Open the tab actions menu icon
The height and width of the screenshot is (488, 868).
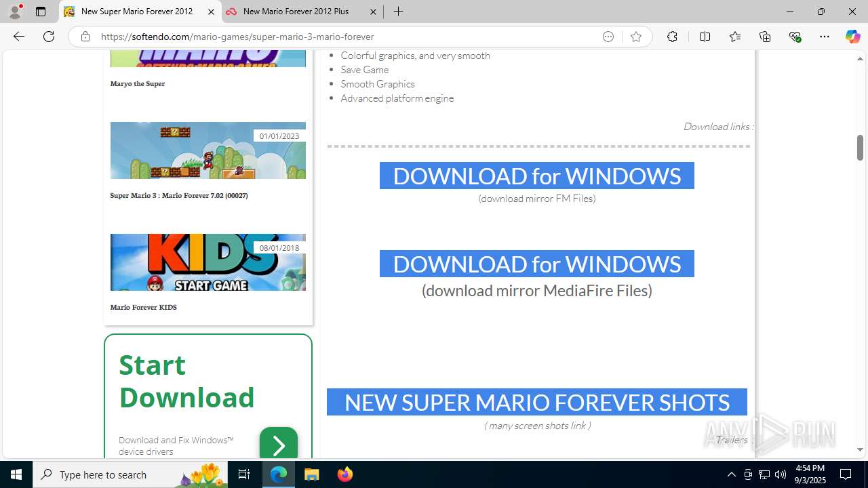coord(41,12)
